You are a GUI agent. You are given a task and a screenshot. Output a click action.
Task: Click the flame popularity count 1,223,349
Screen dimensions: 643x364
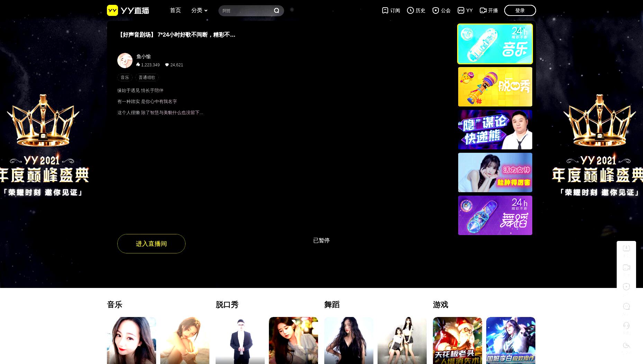coord(148,65)
